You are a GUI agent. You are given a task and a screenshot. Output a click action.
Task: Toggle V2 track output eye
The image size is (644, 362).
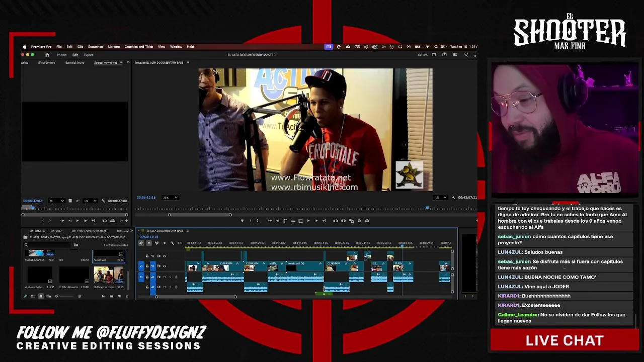pyautogui.click(x=165, y=256)
